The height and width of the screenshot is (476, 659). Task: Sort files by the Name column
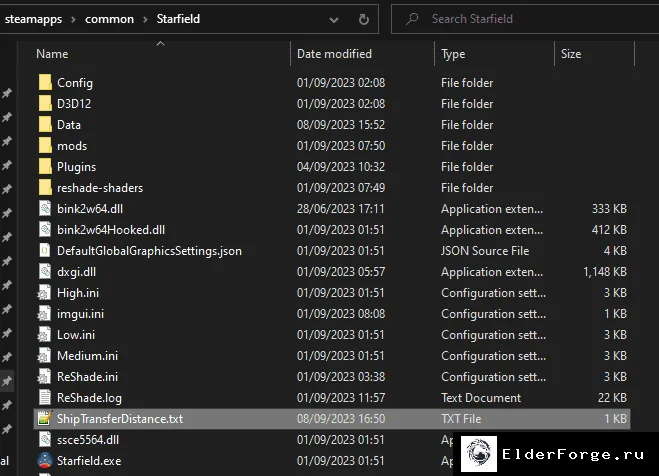[x=52, y=54]
